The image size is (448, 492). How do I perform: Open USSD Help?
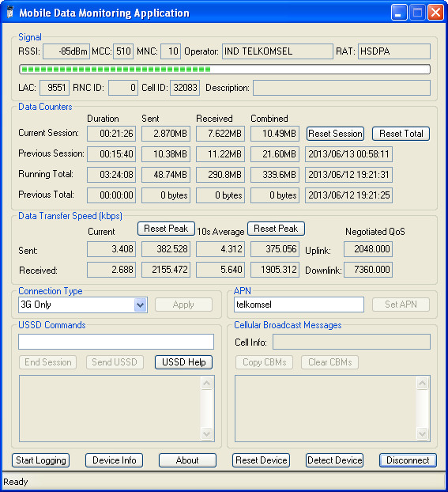click(x=184, y=362)
